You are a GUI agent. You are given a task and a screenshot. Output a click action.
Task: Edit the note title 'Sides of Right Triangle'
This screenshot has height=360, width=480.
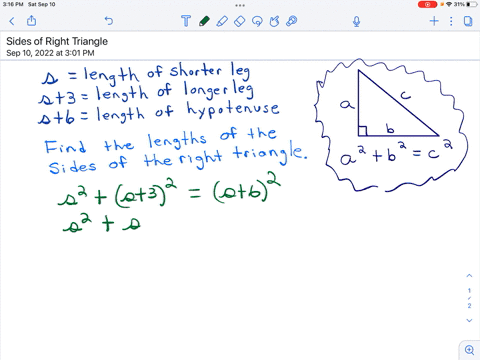[57, 41]
